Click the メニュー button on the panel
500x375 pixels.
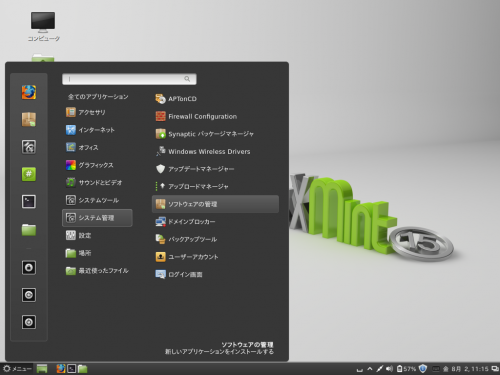coord(17,369)
